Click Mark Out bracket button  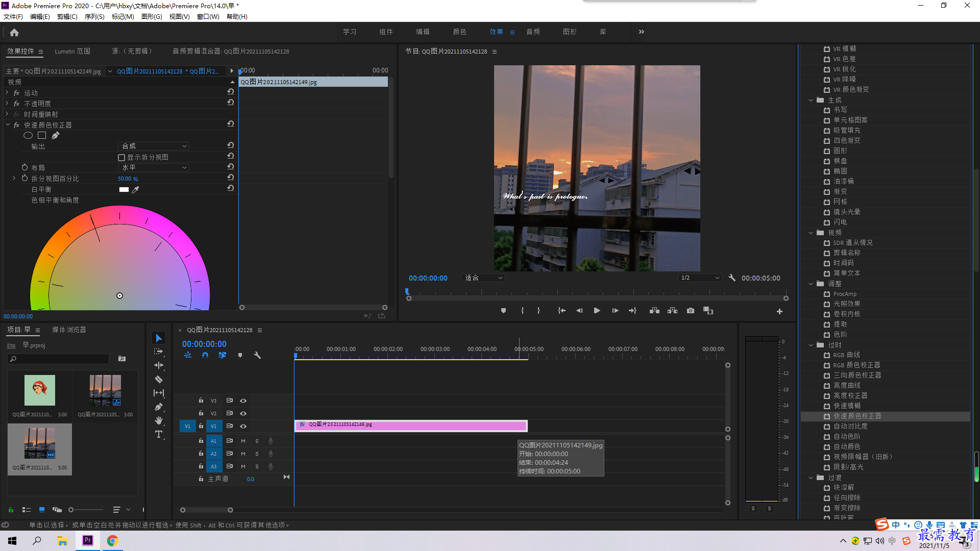coord(538,311)
